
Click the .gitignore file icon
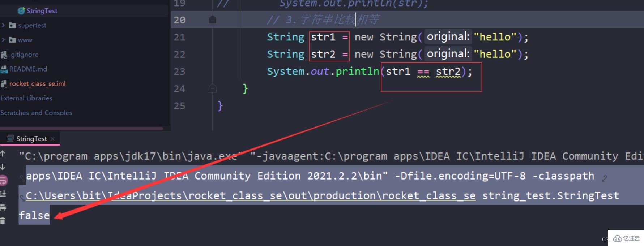coord(4,55)
